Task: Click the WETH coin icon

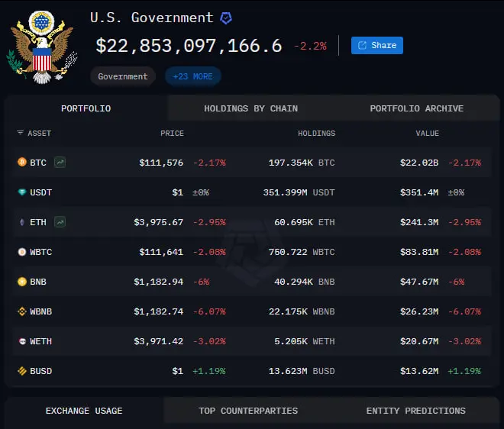Action: (x=22, y=341)
